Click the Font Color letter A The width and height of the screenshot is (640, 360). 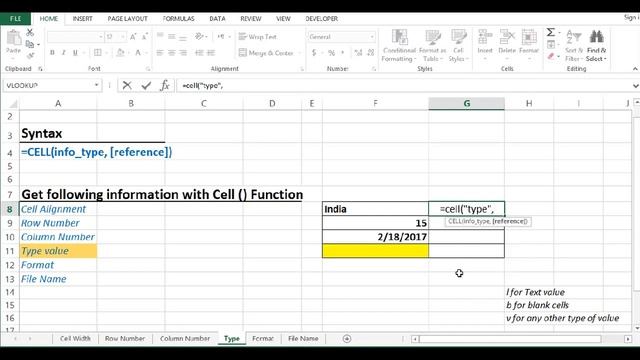(x=138, y=53)
